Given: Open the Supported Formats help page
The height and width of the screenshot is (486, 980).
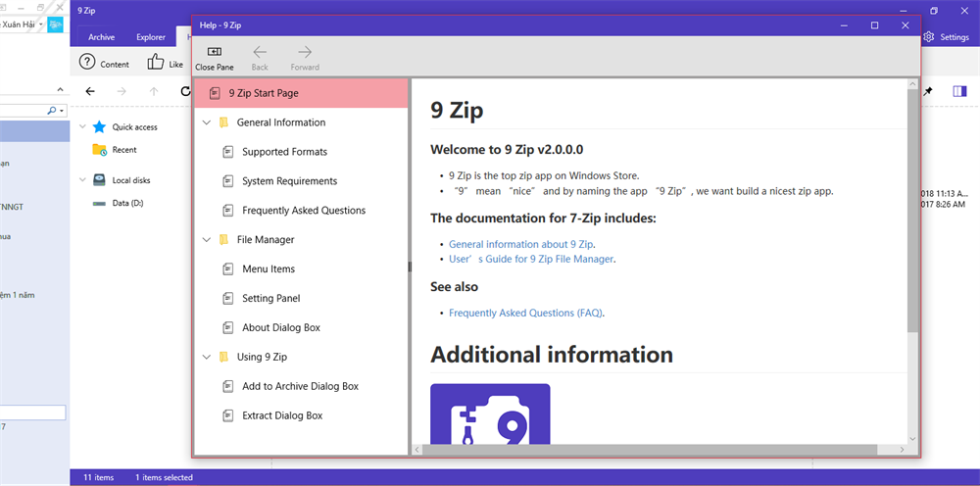Looking at the screenshot, I should coord(284,152).
